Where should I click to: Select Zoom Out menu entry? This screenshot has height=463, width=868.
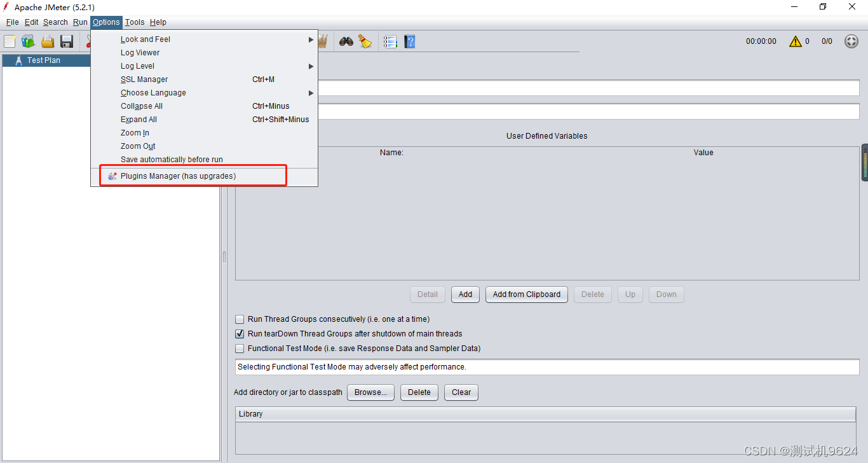coord(204,146)
